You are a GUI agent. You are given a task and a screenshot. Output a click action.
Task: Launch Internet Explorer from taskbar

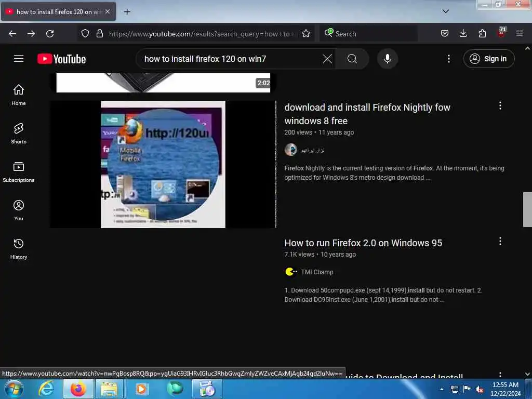point(46,389)
